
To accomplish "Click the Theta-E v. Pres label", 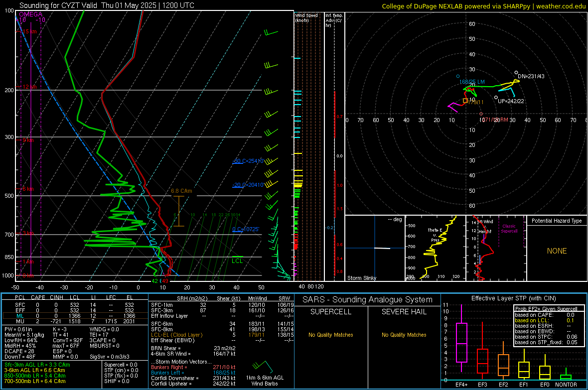I will (x=435, y=235).
